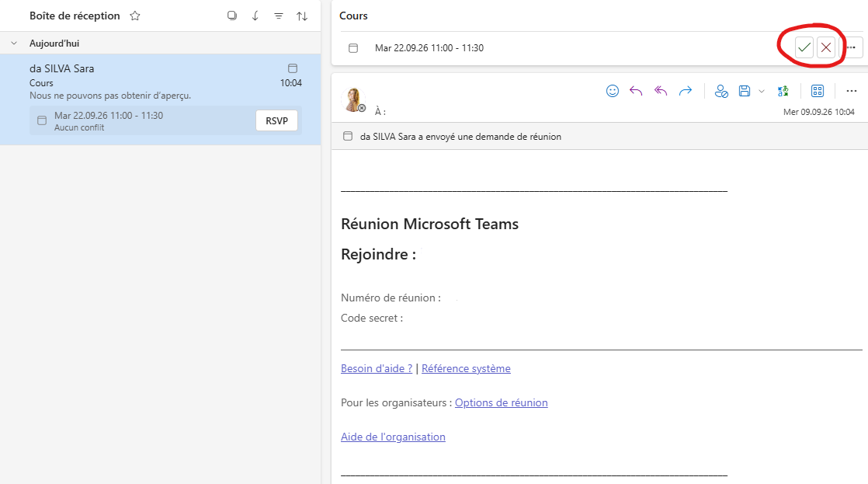Click the Reply All double-arrow icon
Screen dimensions: 868x484
661,91
